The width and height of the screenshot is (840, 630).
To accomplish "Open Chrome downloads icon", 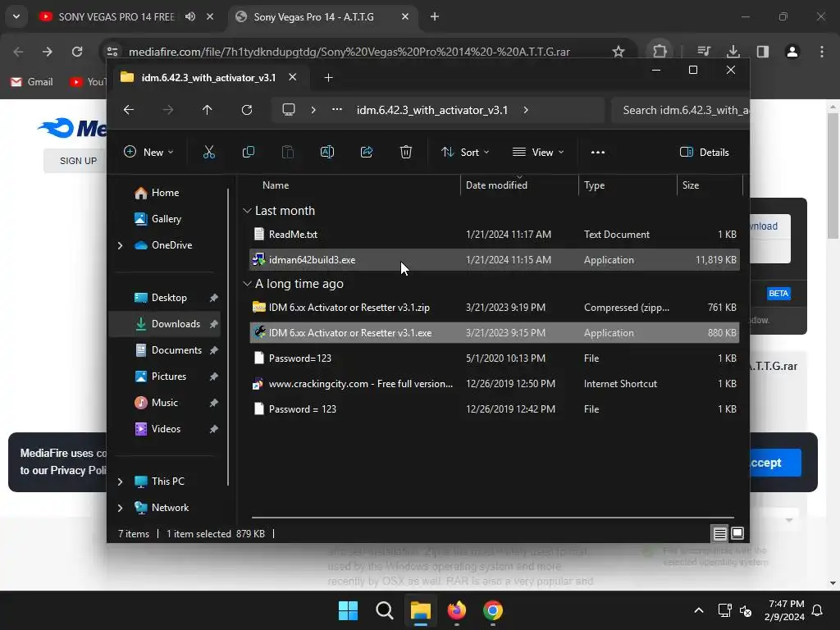I will pos(733,52).
